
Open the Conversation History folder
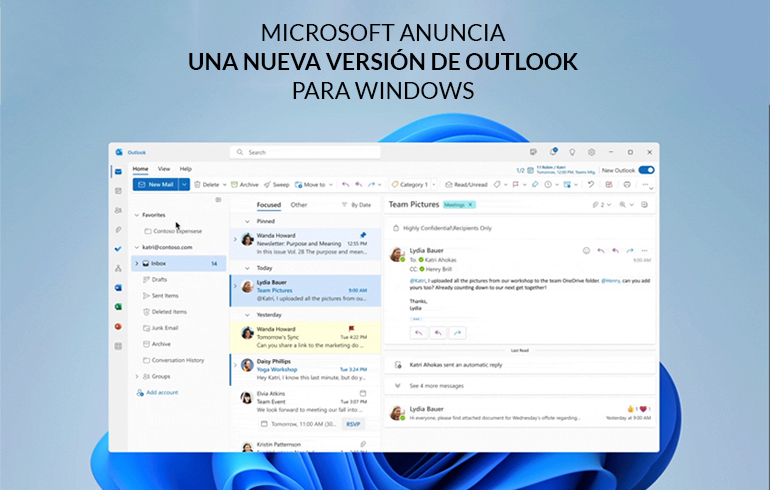(x=178, y=360)
